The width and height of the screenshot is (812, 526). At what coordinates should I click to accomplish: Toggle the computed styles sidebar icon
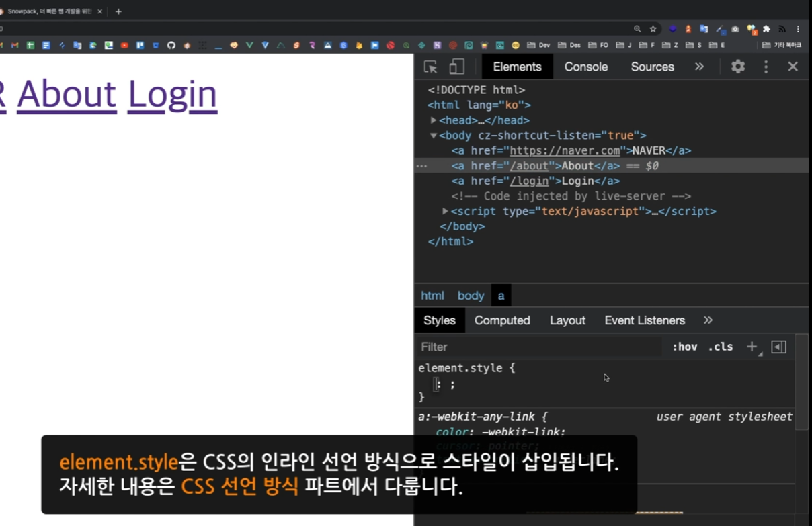778,347
